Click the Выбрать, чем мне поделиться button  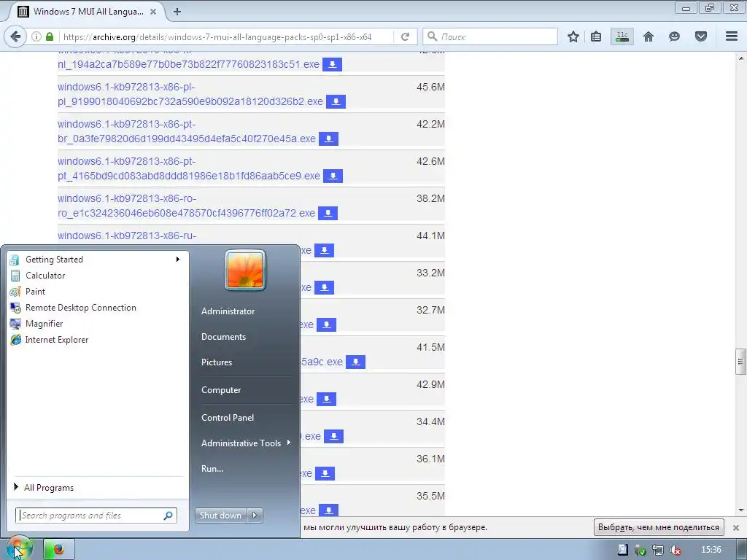click(659, 527)
